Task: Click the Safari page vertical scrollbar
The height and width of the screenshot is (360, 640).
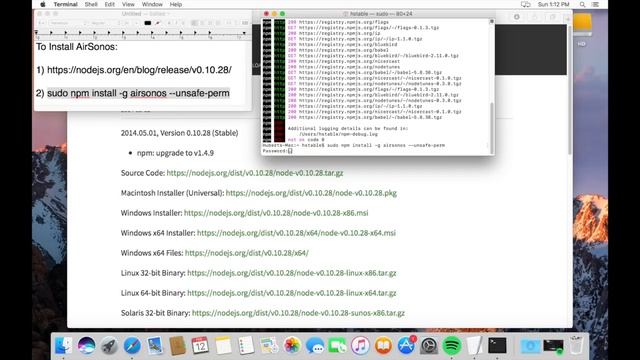Action: (570, 90)
